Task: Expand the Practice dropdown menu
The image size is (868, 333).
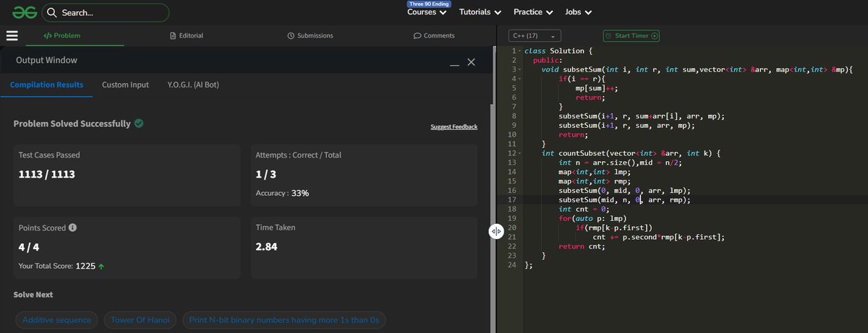Action: [534, 12]
